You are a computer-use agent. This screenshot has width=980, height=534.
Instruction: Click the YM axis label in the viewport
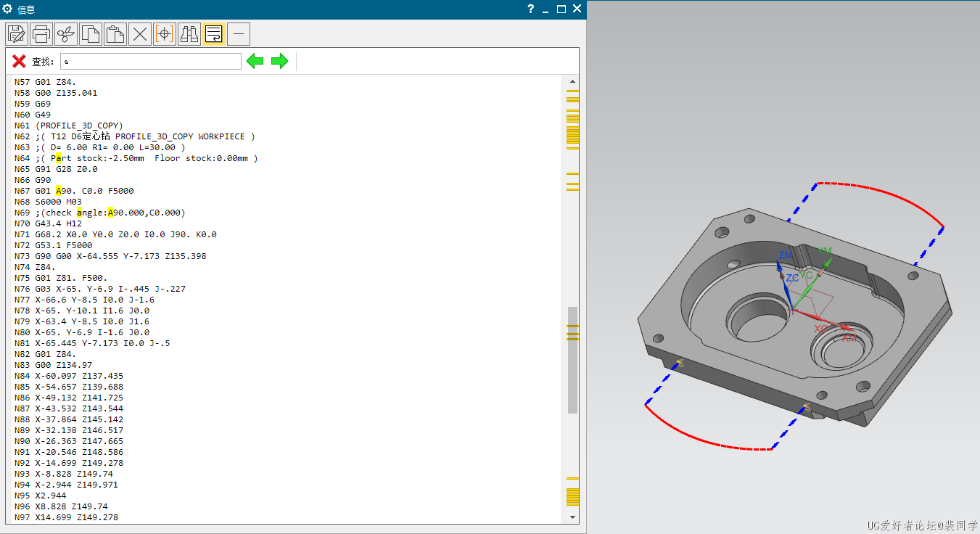[825, 250]
